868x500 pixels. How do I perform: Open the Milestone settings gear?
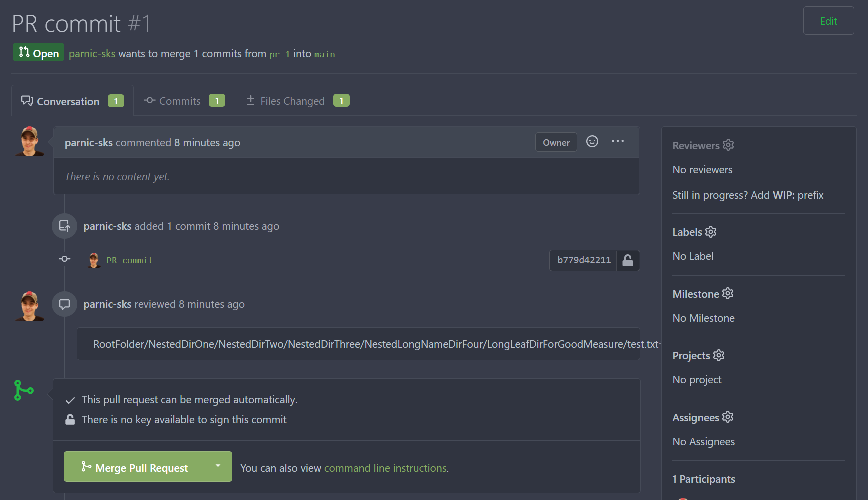click(x=728, y=294)
